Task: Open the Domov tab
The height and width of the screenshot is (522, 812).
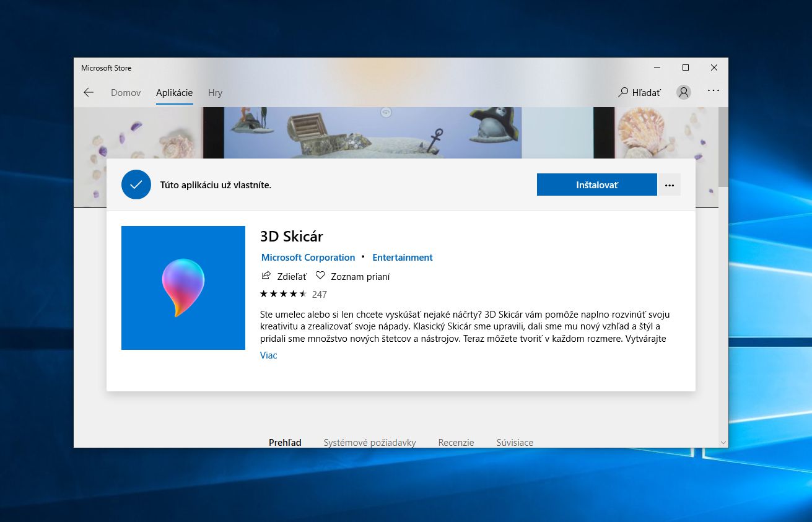Action: click(126, 93)
